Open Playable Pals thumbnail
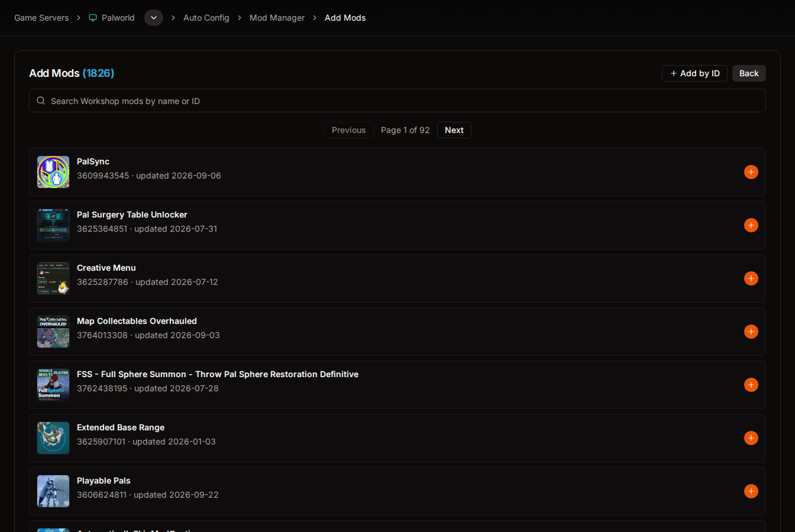 pos(53,491)
